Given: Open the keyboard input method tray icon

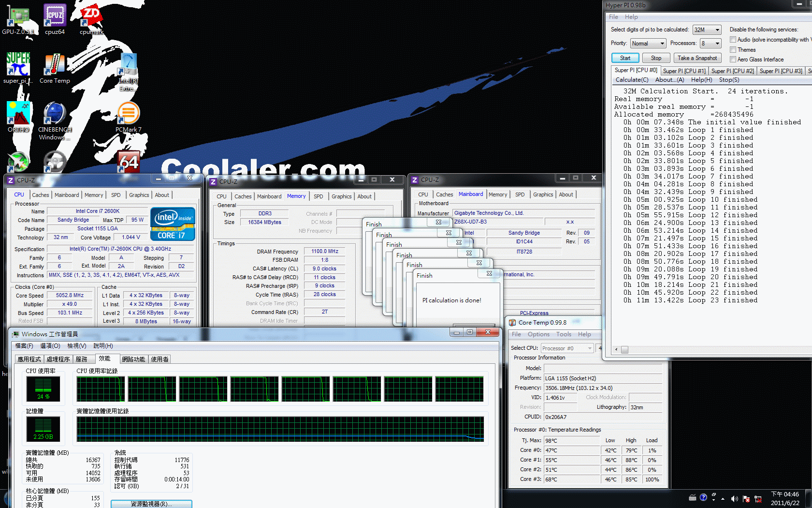Looking at the screenshot, I should [x=693, y=497].
